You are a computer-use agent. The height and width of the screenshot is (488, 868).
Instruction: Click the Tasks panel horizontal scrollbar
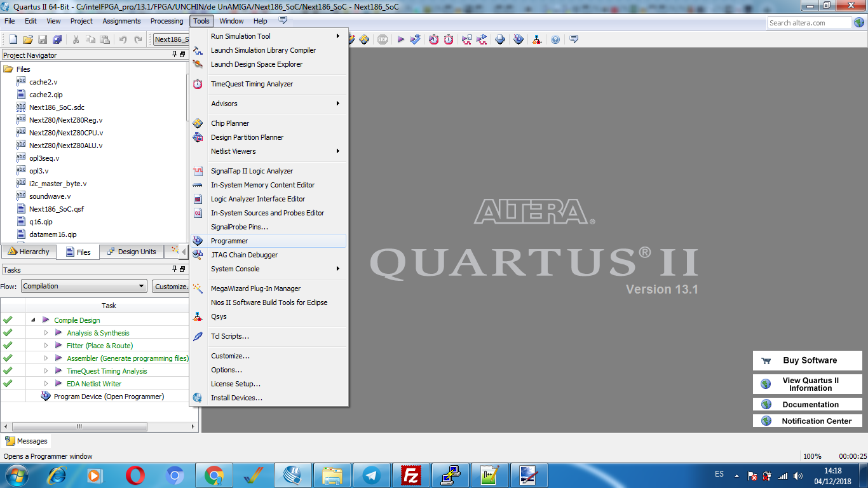tap(79, 427)
